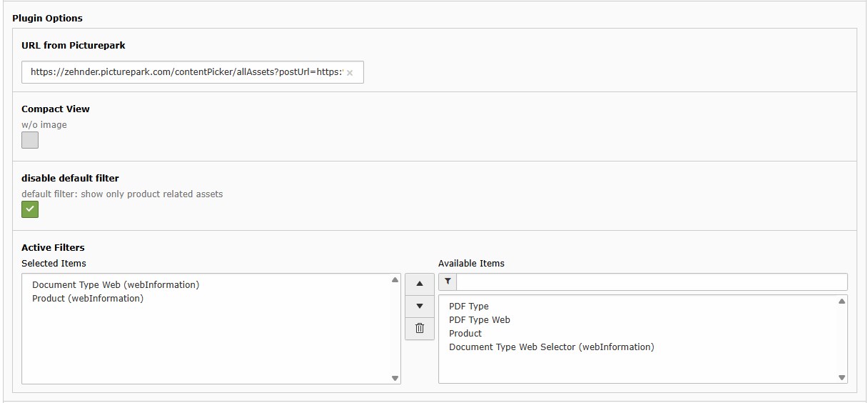
Task: Add Document Type Web Selector (webInformation) item
Action: point(551,347)
